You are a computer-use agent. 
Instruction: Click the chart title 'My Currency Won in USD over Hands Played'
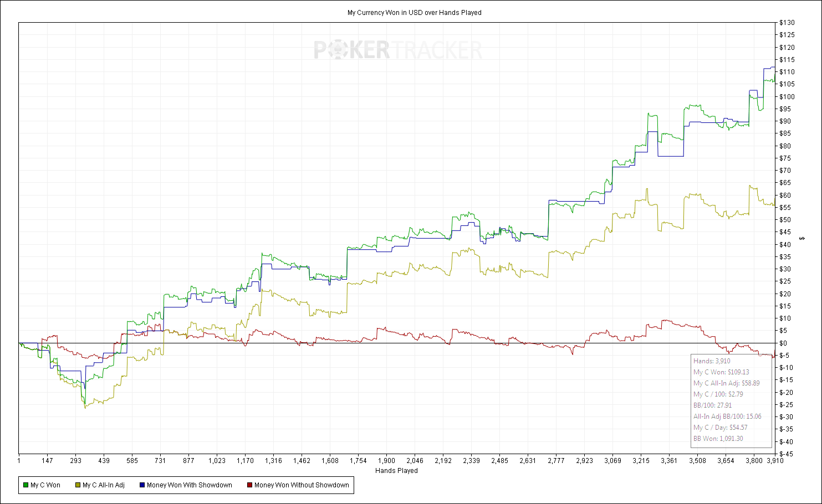(415, 13)
